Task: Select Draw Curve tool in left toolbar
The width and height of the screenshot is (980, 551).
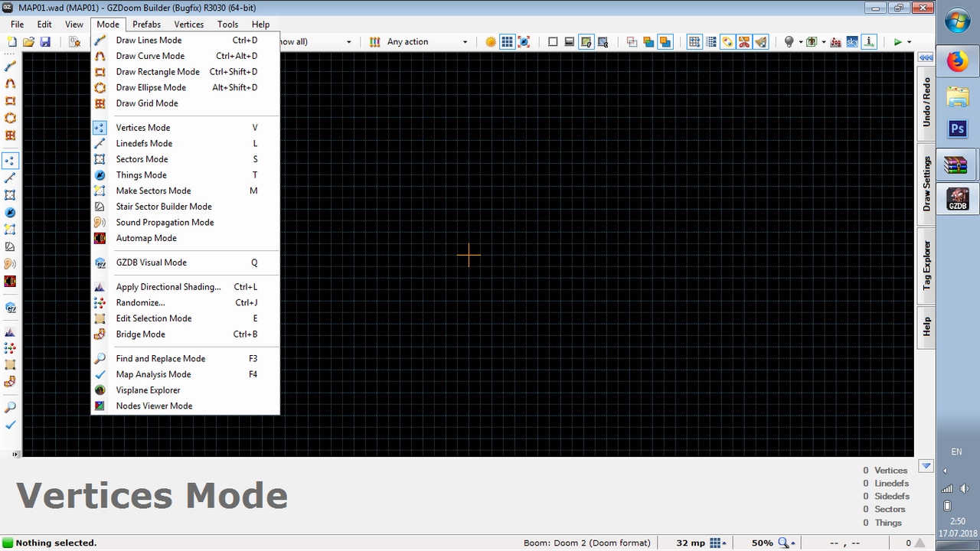Action: click(x=11, y=83)
